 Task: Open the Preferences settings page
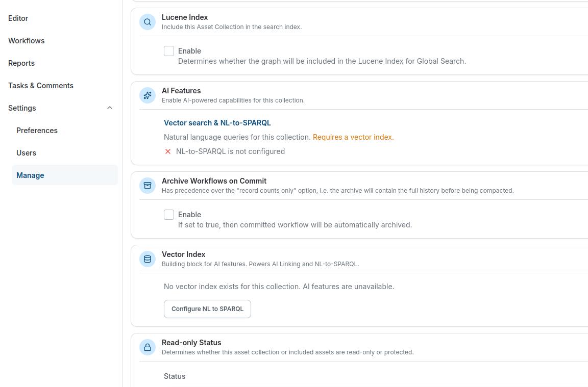coord(37,131)
